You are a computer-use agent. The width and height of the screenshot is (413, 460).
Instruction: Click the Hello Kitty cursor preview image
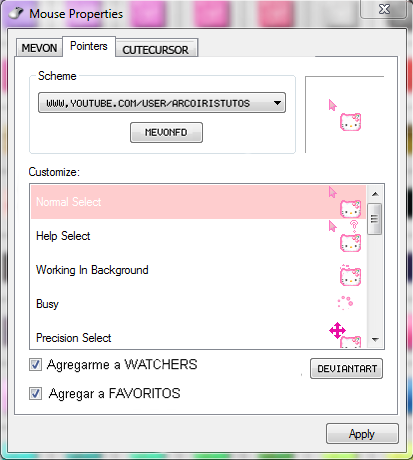click(x=345, y=115)
